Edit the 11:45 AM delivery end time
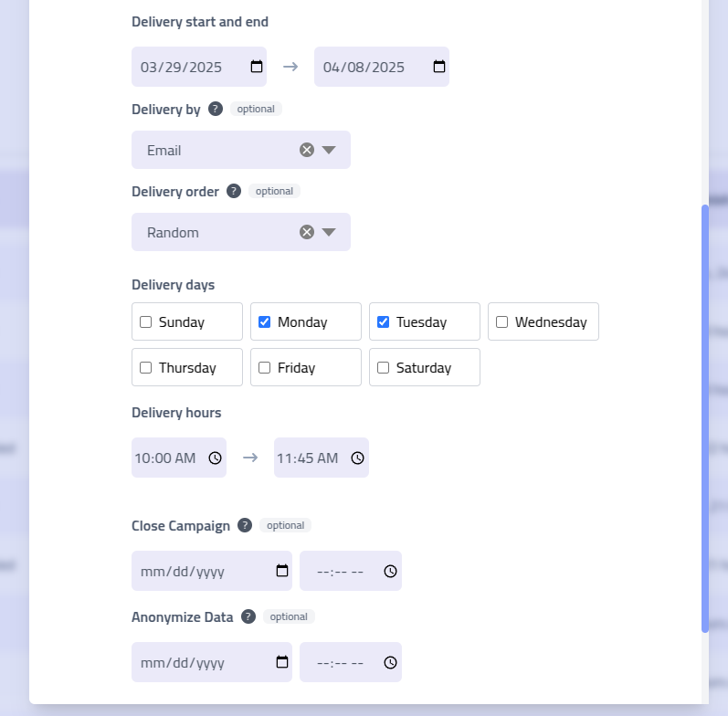The width and height of the screenshot is (728, 716). (x=322, y=458)
